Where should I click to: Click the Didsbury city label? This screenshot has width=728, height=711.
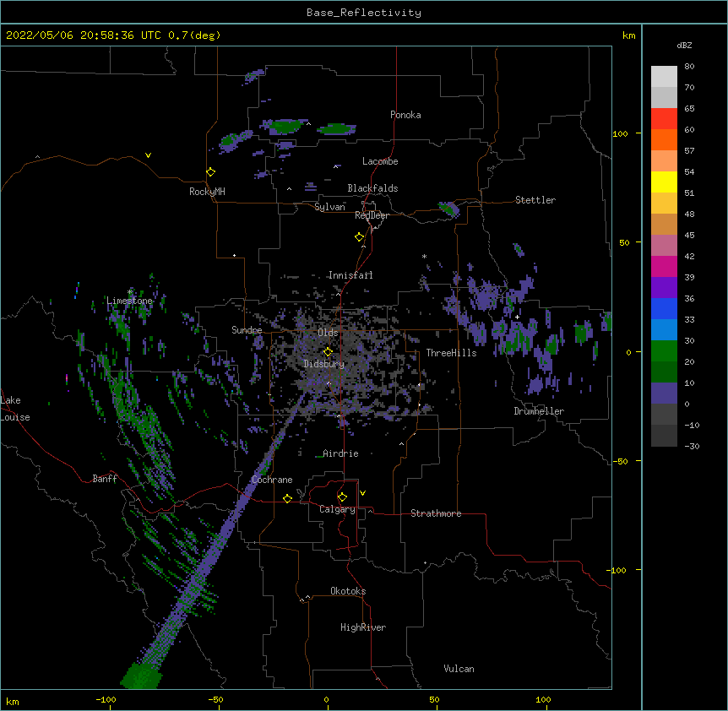(324, 364)
